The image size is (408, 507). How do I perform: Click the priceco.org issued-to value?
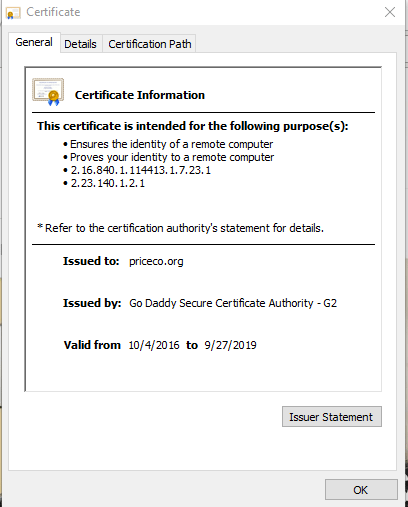[x=156, y=261]
